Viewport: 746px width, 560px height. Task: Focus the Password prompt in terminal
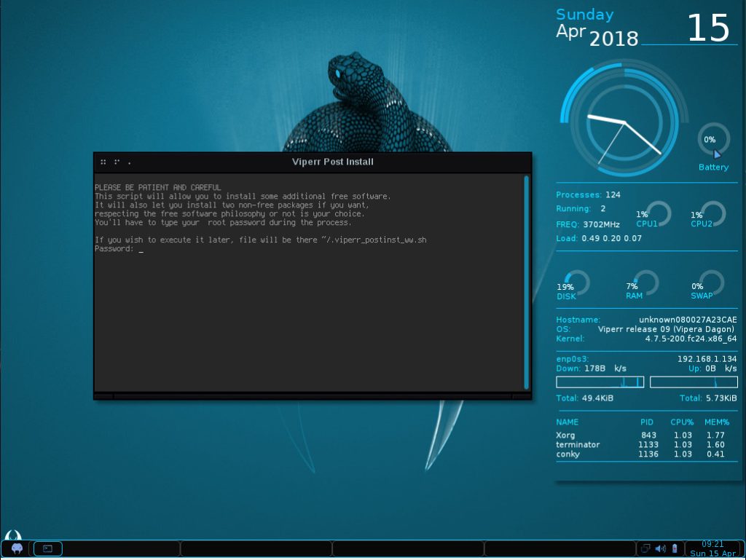click(140, 250)
